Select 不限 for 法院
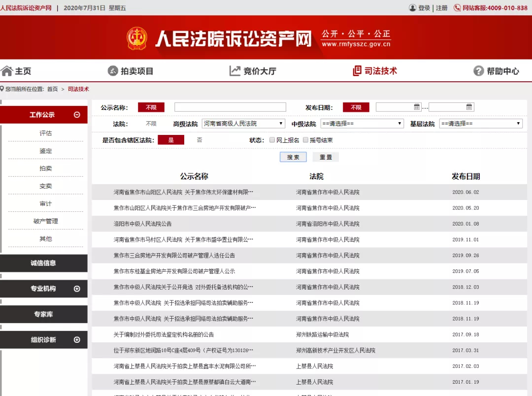The image size is (532, 396). coord(151,124)
